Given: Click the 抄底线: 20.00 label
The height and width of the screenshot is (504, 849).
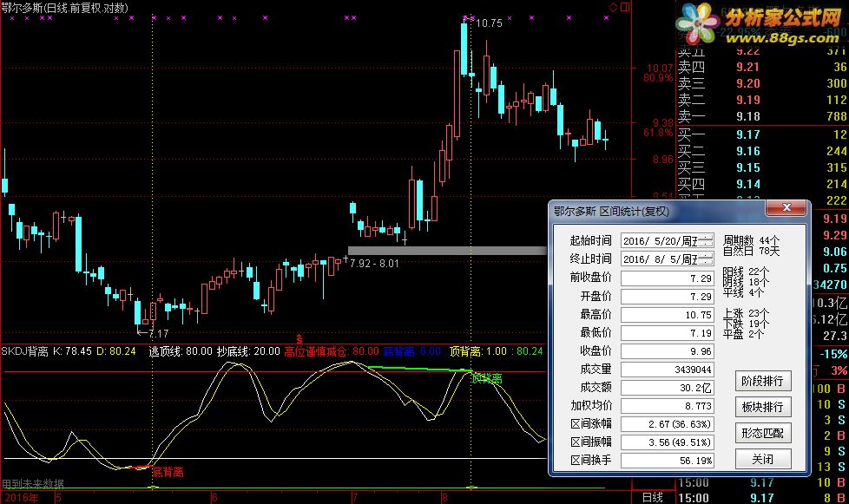Looking at the screenshot, I should 248,351.
